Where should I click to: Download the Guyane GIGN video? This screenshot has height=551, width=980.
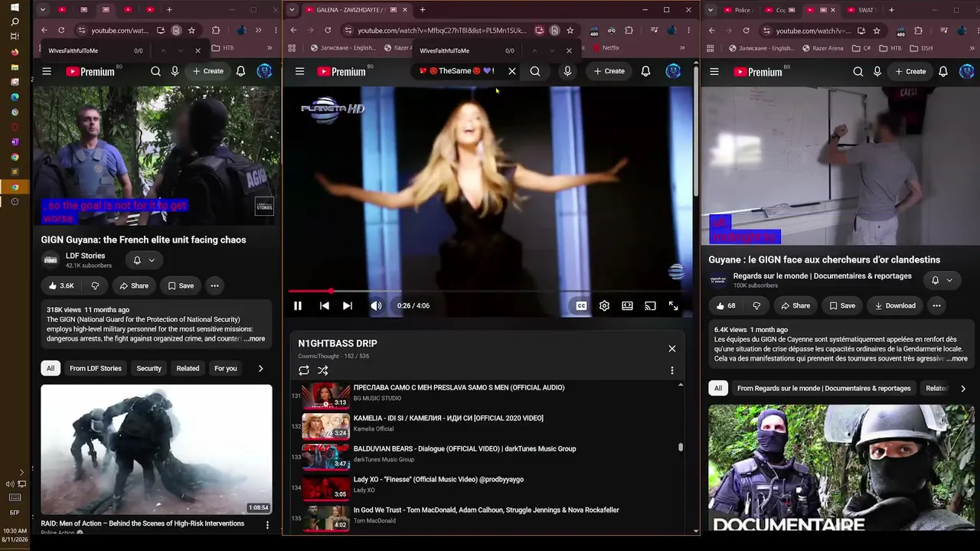pos(895,305)
